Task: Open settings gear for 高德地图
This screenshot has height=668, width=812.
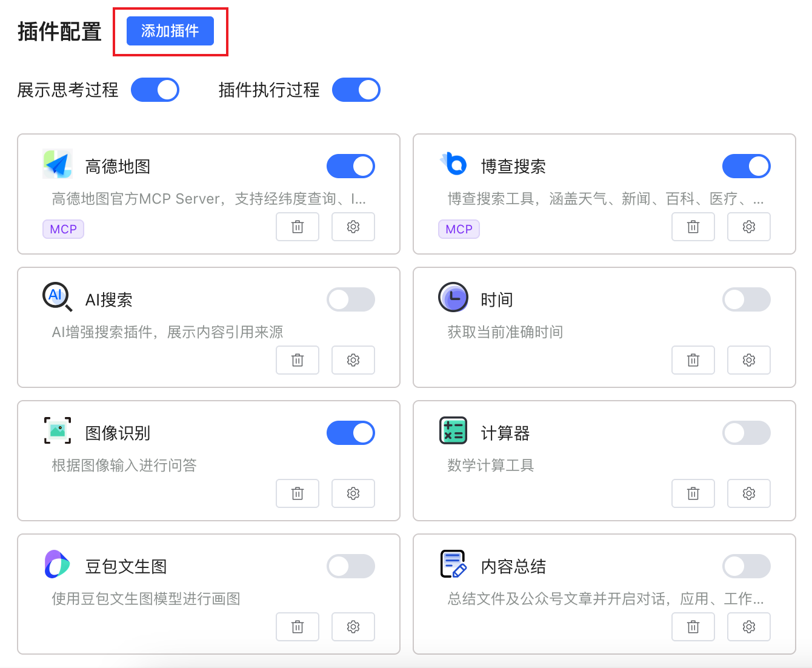Action: [x=353, y=227]
